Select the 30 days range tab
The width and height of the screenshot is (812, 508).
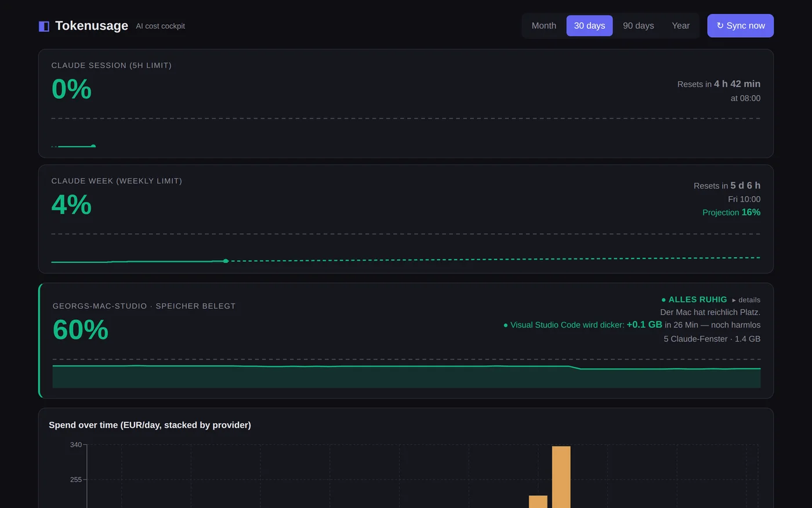[x=589, y=26]
